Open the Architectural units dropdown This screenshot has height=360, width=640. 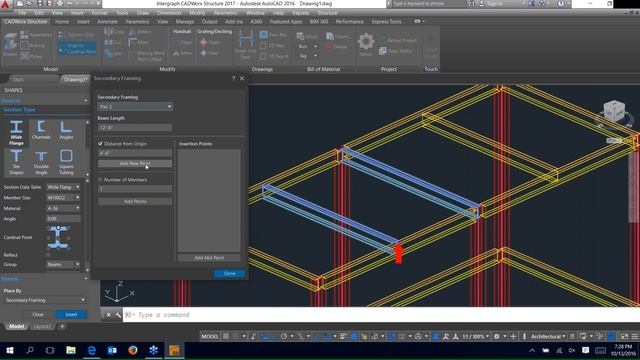[x=548, y=336]
